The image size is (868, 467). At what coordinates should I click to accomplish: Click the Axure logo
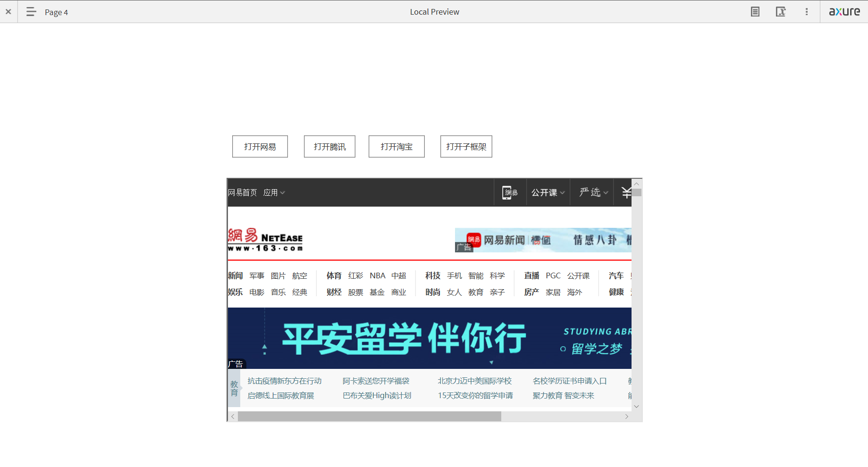click(844, 12)
